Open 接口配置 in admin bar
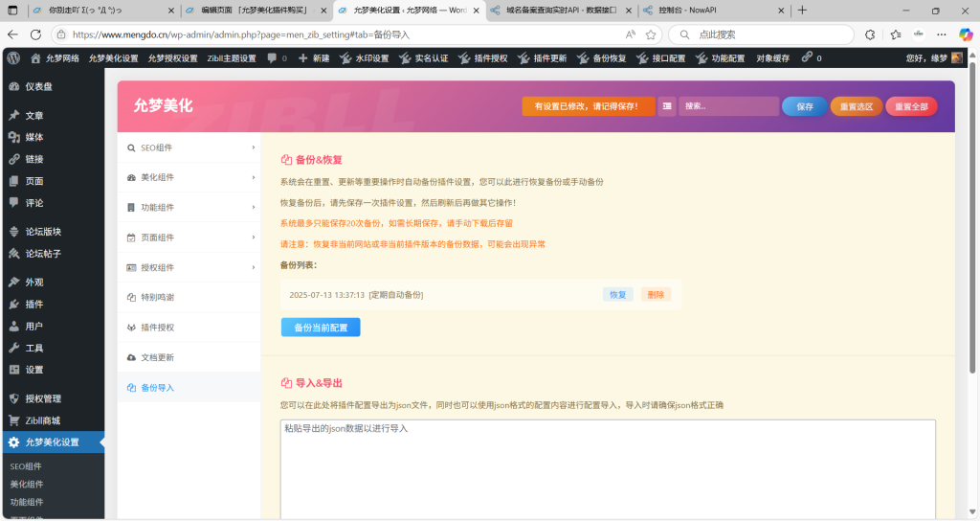Image resolution: width=980 pixels, height=521 pixels. [661, 58]
